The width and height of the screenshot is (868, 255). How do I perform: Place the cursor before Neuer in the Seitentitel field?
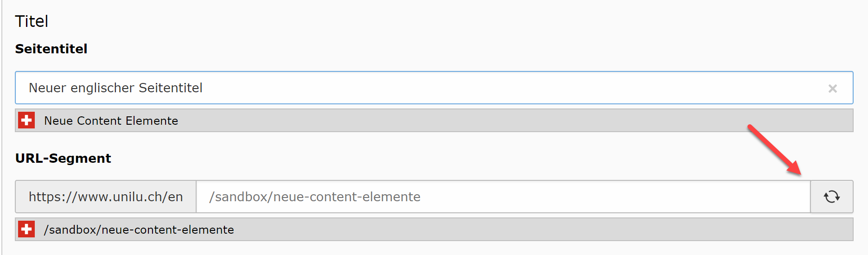[x=29, y=88]
